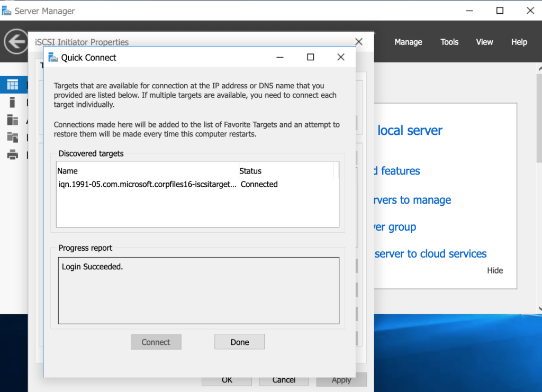This screenshot has width=542, height=392.
Task: Click the Server Manager title bar icon
Action: click(x=7, y=11)
